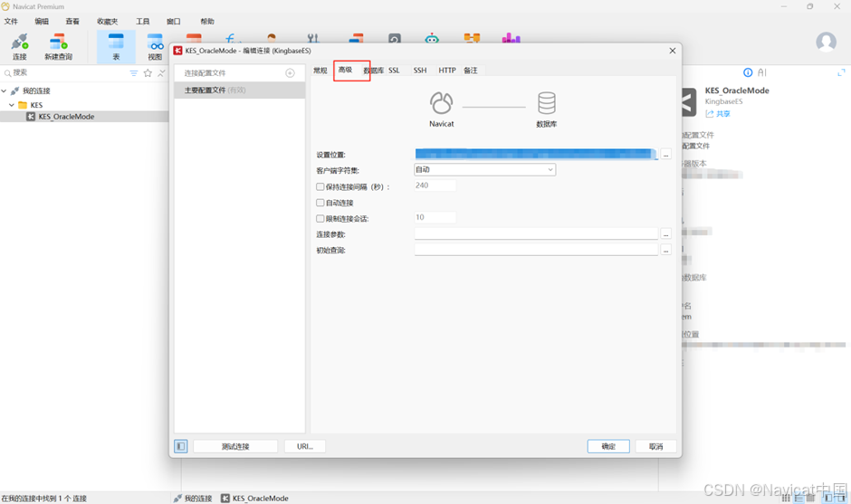Image resolution: width=851 pixels, height=504 pixels.
Task: Toggle the profile sidebar panel icon
Action: 181,446
